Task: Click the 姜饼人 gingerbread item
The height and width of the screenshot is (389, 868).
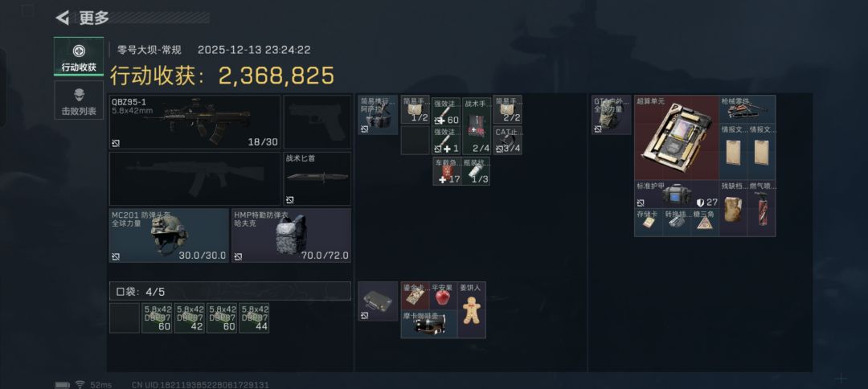Action: pos(472,310)
